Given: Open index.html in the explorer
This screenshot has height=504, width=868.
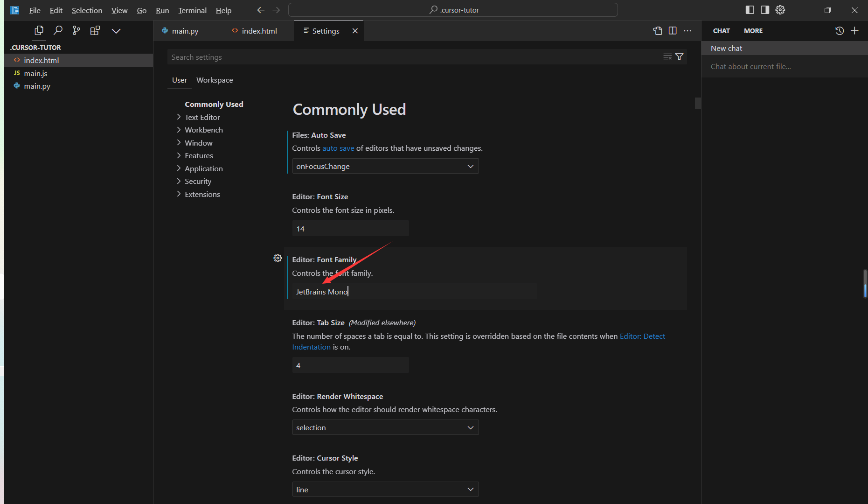Looking at the screenshot, I should (x=78, y=60).
